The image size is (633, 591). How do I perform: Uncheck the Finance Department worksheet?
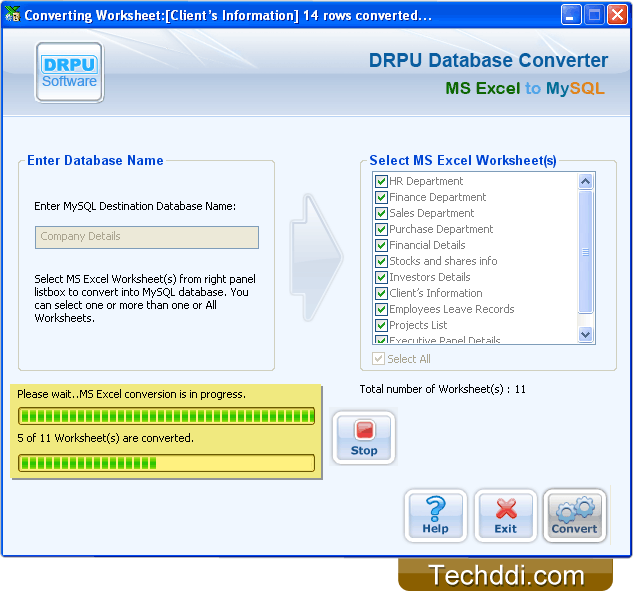click(x=381, y=197)
